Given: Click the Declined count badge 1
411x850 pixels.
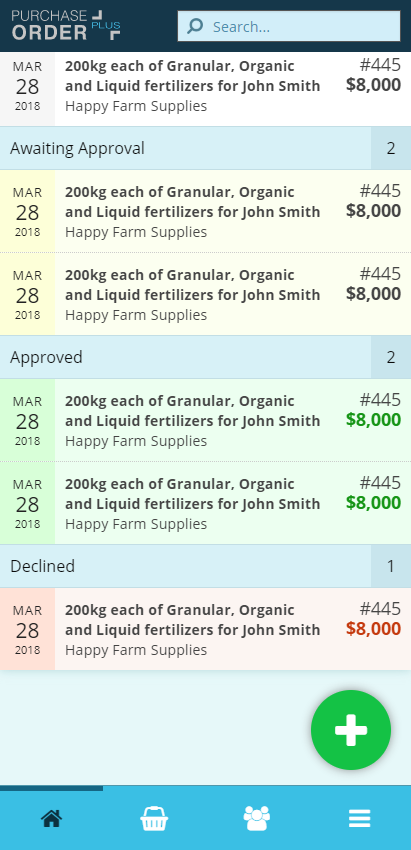Looking at the screenshot, I should click(x=391, y=566).
